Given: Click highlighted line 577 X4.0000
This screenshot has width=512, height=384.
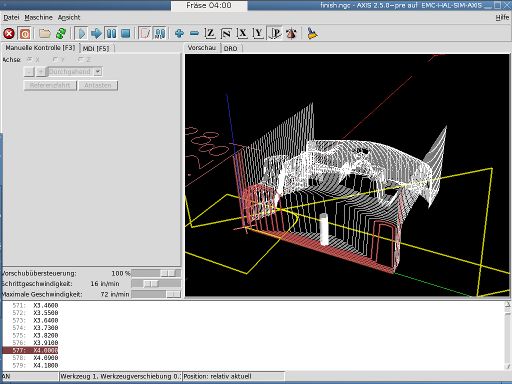Looking at the screenshot, I should tap(30, 350).
